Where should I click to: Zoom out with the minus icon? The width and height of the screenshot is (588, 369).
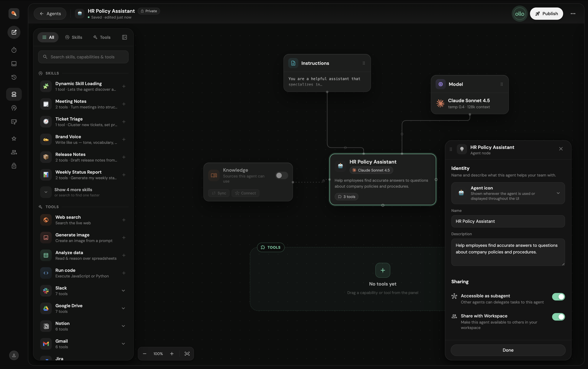tap(145, 354)
